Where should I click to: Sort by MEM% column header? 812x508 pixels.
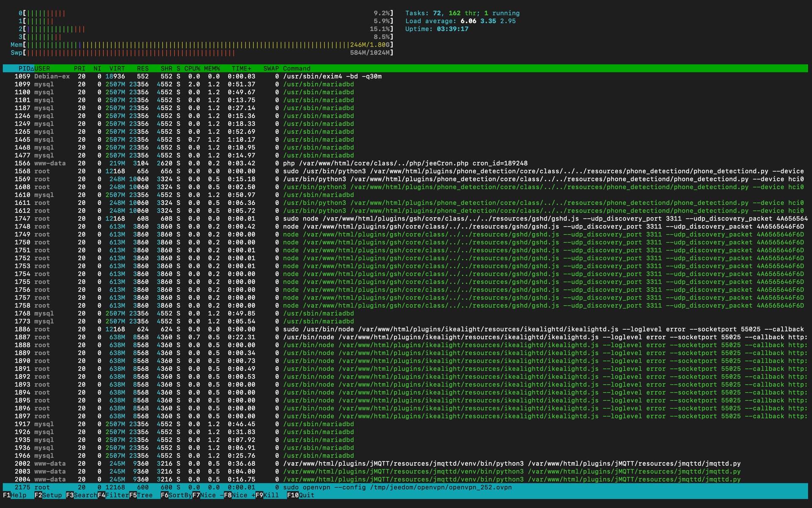tap(212, 68)
